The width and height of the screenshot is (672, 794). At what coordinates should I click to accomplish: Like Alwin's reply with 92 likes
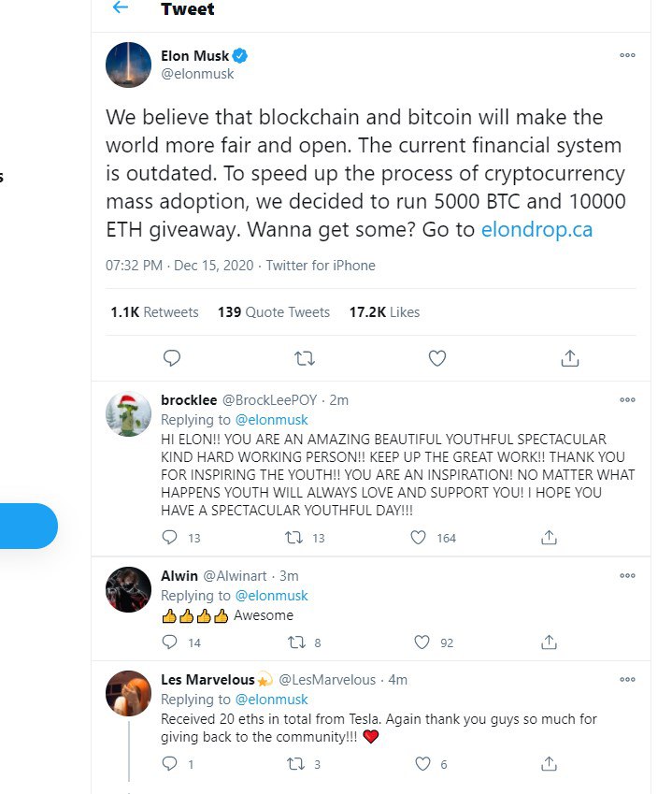422,642
